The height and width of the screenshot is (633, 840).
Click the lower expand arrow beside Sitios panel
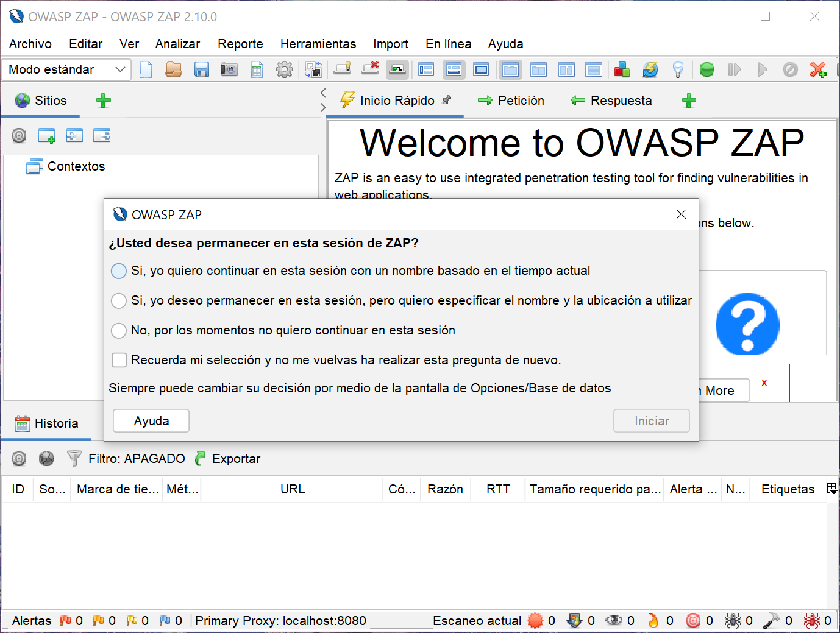click(x=323, y=108)
